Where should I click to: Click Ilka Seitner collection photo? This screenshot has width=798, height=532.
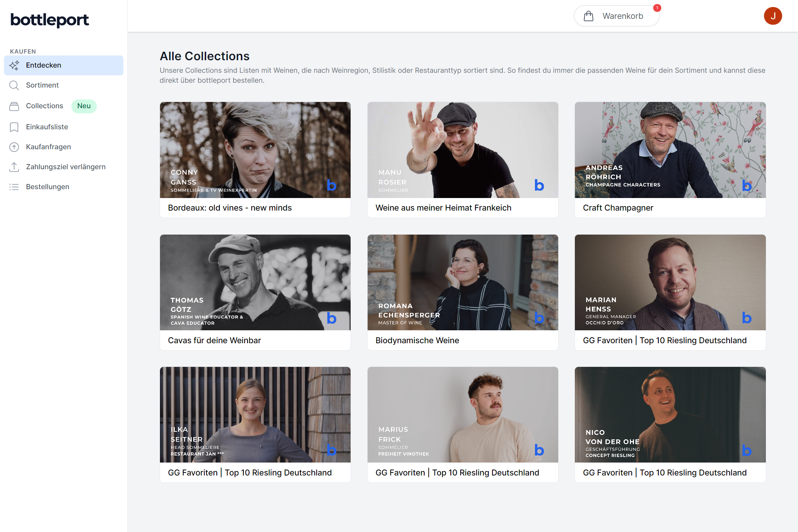pos(255,415)
